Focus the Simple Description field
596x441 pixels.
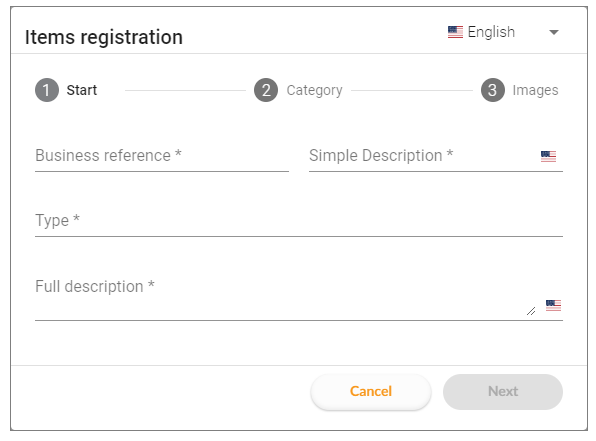(x=436, y=156)
